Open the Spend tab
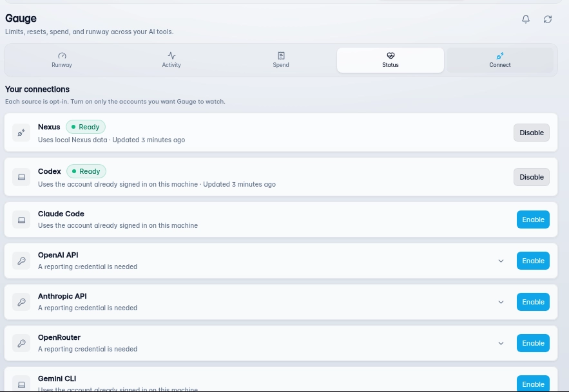Image resolution: width=569 pixels, height=392 pixels. pos(281,61)
